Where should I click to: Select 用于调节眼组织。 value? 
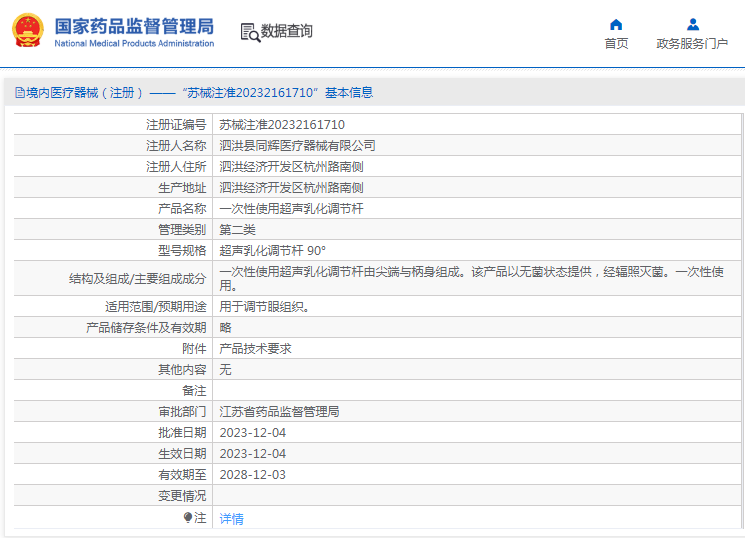point(264,307)
